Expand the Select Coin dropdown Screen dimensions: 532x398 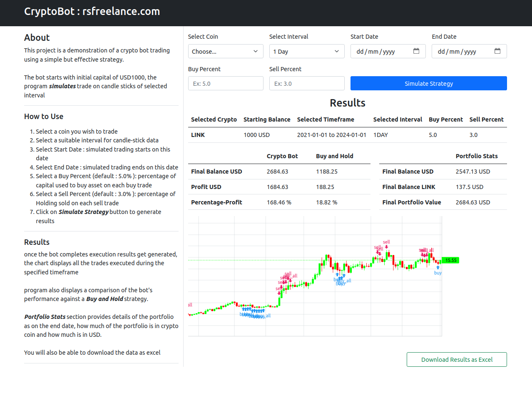[225, 52]
